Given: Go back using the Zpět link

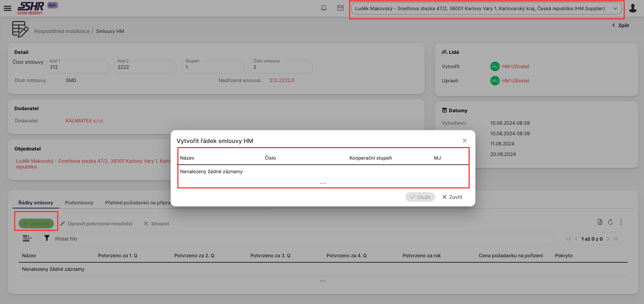Looking at the screenshot, I should [621, 25].
